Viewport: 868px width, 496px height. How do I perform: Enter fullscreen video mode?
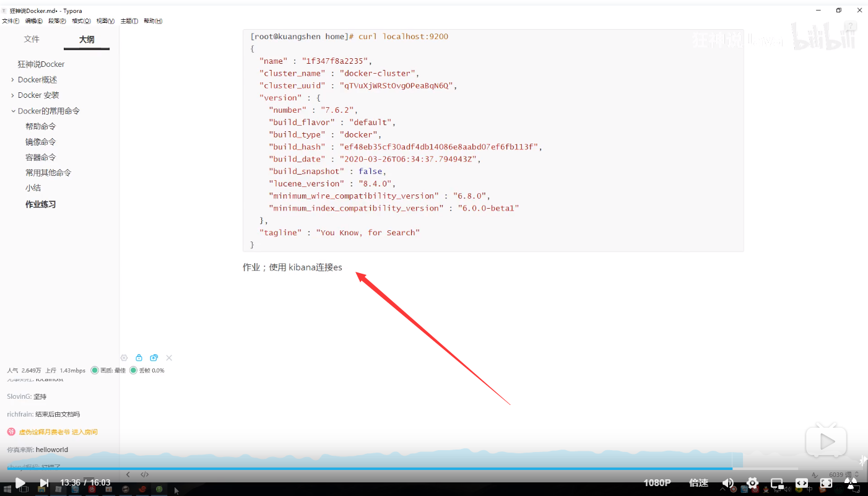click(826, 482)
